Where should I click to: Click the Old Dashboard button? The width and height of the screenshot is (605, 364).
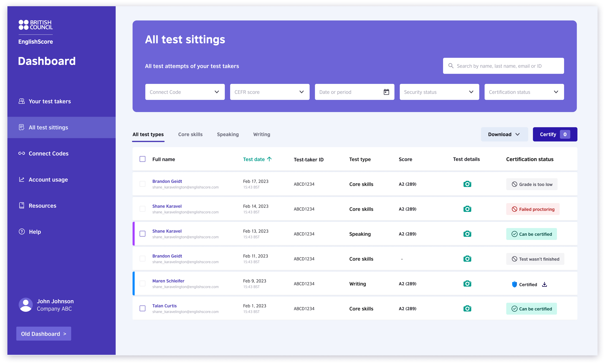point(44,333)
